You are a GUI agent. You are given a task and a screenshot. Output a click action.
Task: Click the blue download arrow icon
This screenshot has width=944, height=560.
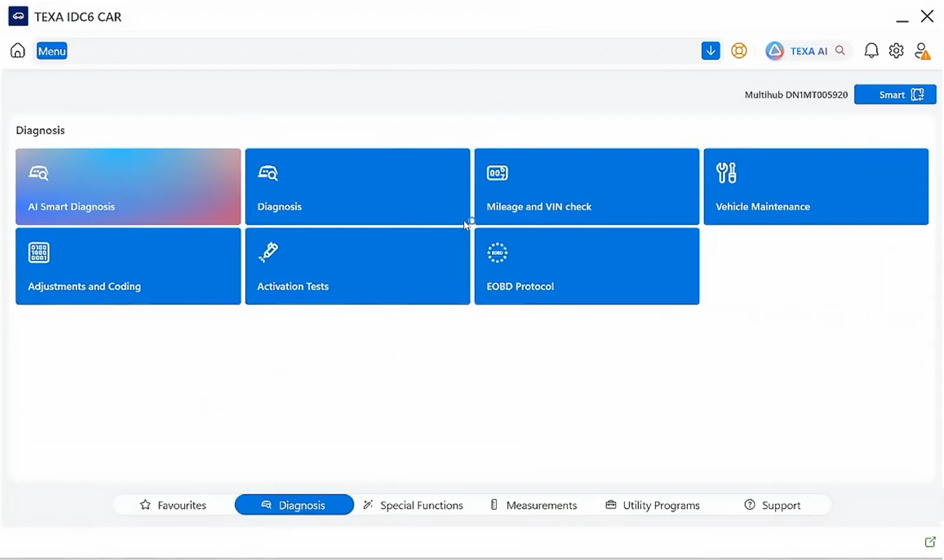click(x=711, y=51)
